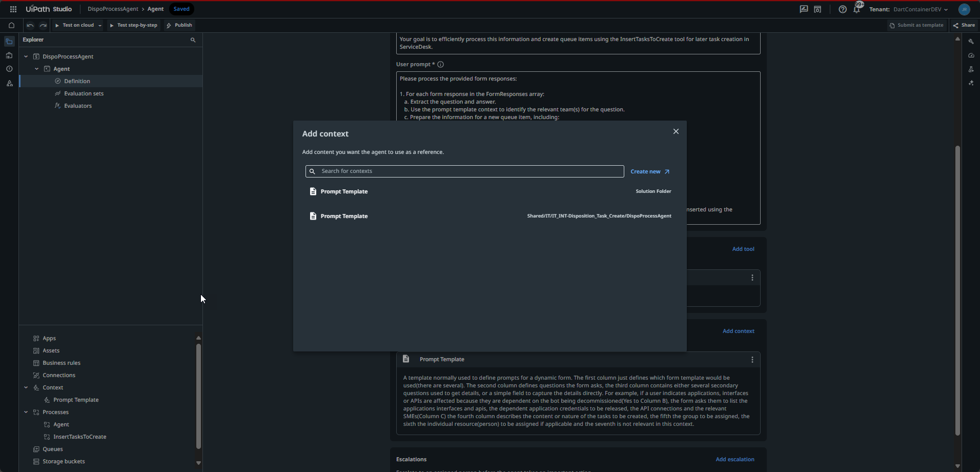Viewport: 980px width, 472px height.
Task: Close the Add context dialog
Action: tap(676, 131)
